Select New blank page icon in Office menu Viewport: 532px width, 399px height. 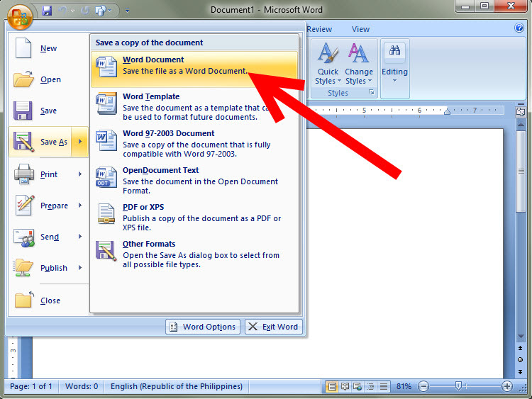[x=23, y=47]
